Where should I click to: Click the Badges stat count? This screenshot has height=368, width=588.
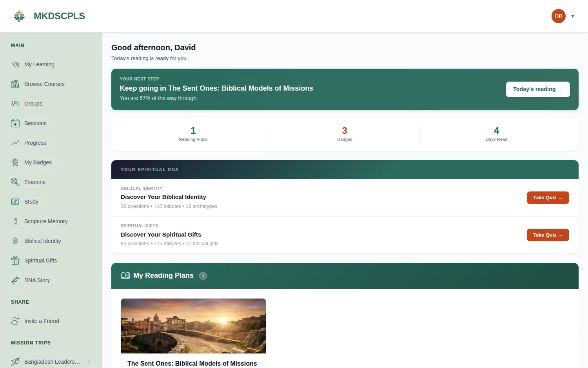coord(345,131)
